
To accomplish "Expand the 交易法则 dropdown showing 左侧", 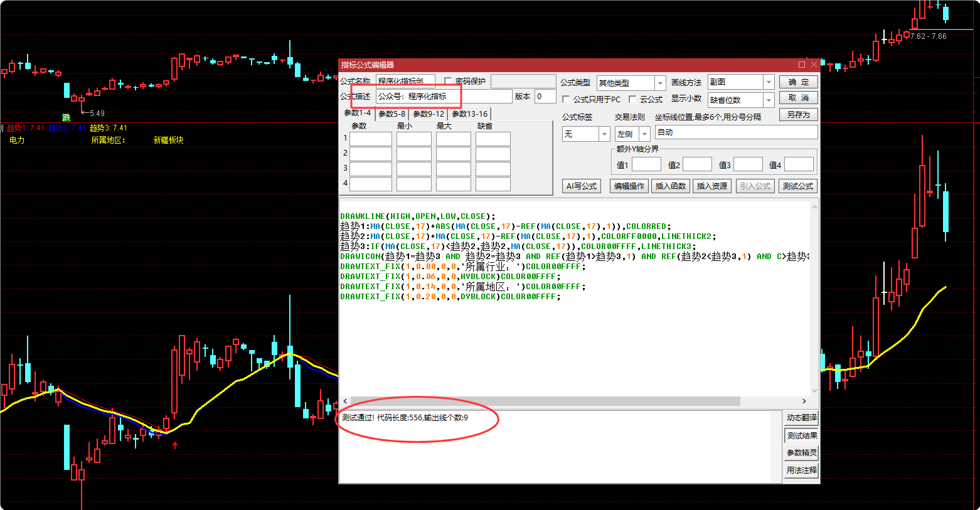I will tap(644, 134).
